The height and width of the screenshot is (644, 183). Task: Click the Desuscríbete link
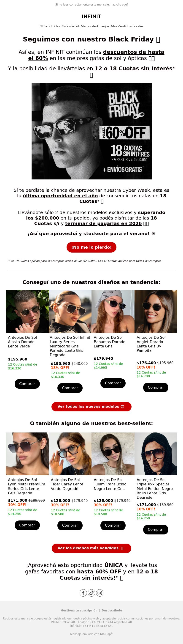112,610
